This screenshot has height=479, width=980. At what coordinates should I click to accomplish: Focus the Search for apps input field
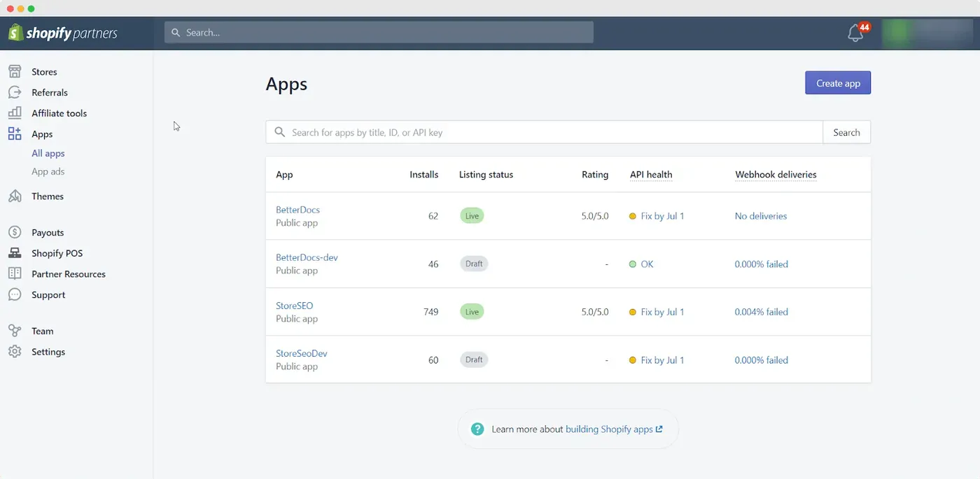click(x=544, y=132)
